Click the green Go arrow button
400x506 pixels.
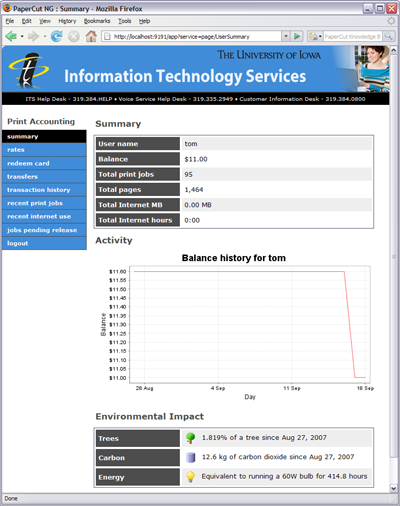pos(297,36)
